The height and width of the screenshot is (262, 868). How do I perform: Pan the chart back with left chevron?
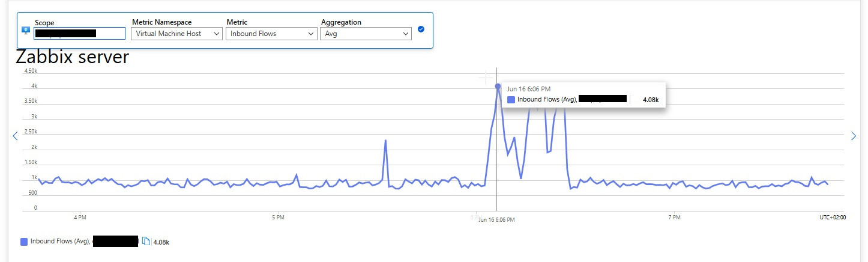tap(16, 136)
